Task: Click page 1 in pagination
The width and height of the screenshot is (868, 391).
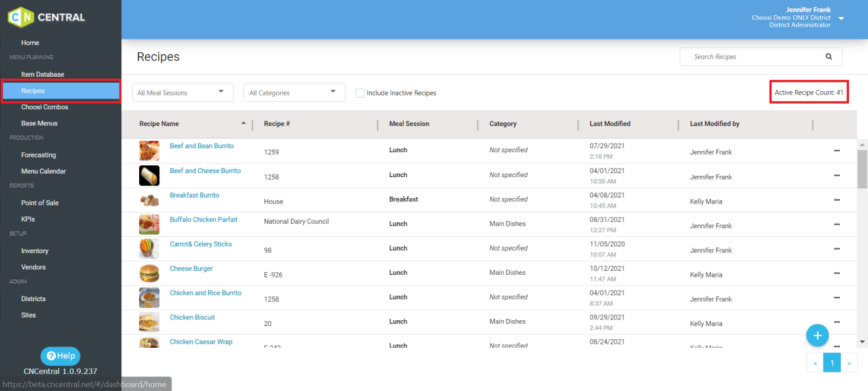Action: [x=832, y=362]
